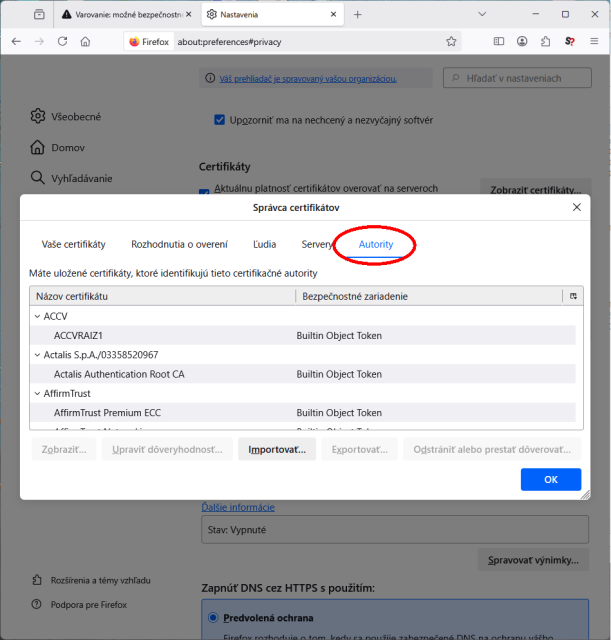Image resolution: width=611 pixels, height=640 pixels.
Task: Open the extensions puzzle-piece icon
Action: [x=545, y=41]
